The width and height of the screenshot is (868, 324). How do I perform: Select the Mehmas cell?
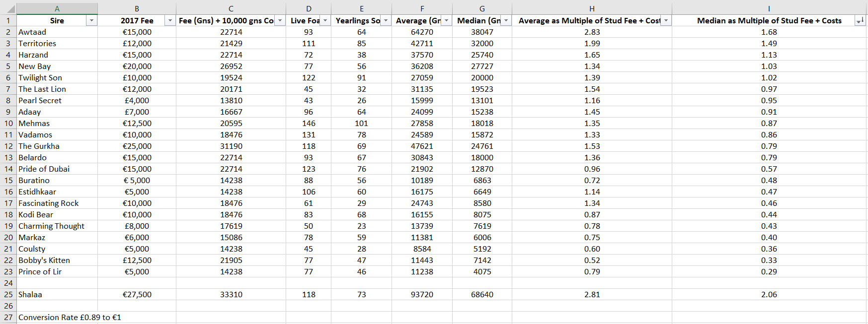click(57, 123)
